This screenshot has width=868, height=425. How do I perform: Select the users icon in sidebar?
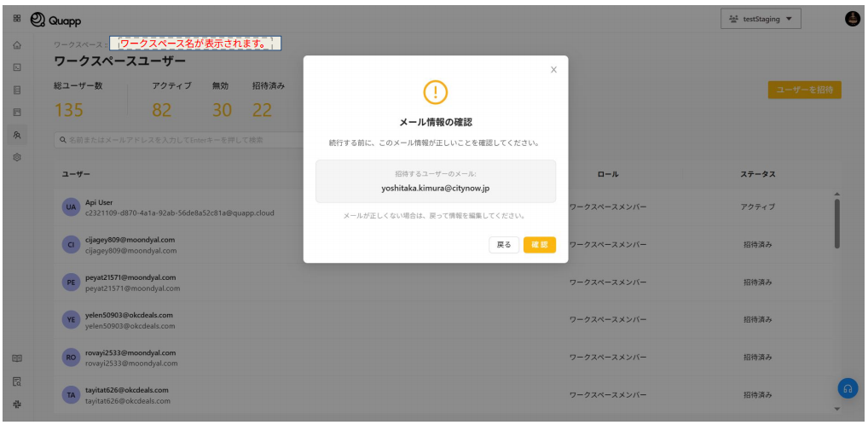(x=17, y=135)
